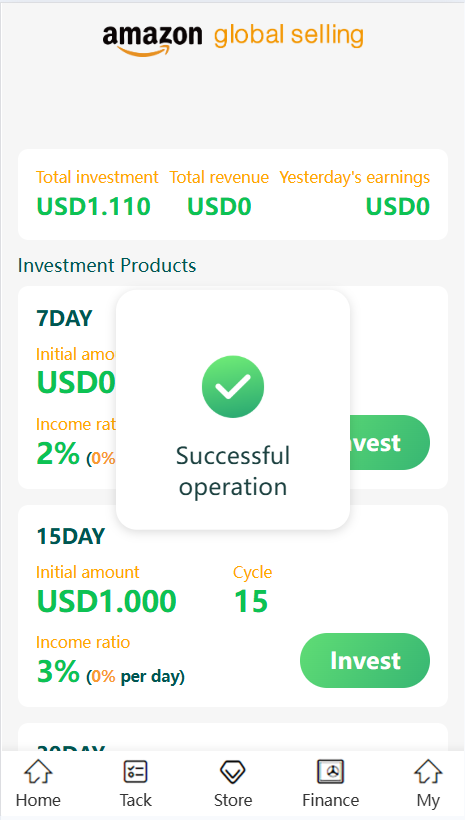Click the 15DAY initial amount USD1.000

pos(106,601)
